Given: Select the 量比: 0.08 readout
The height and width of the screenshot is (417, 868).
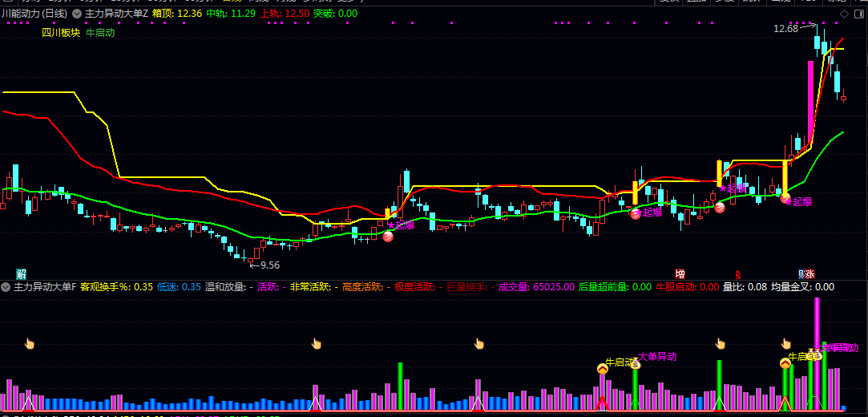Looking at the screenshot, I should [x=745, y=287].
